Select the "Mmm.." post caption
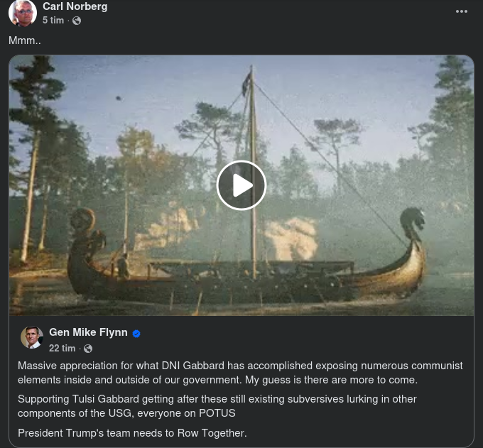 point(25,40)
